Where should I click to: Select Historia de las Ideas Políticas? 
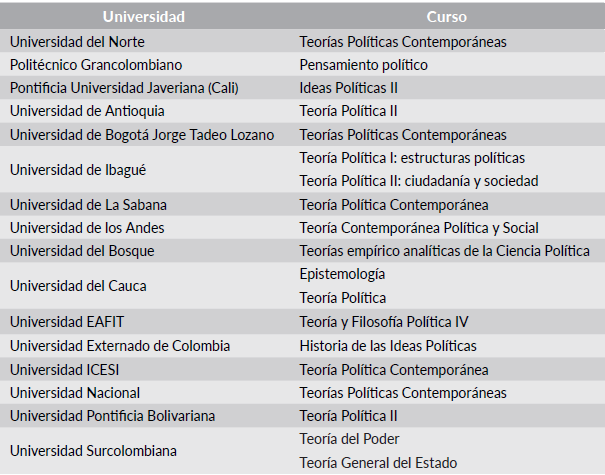pos(388,346)
